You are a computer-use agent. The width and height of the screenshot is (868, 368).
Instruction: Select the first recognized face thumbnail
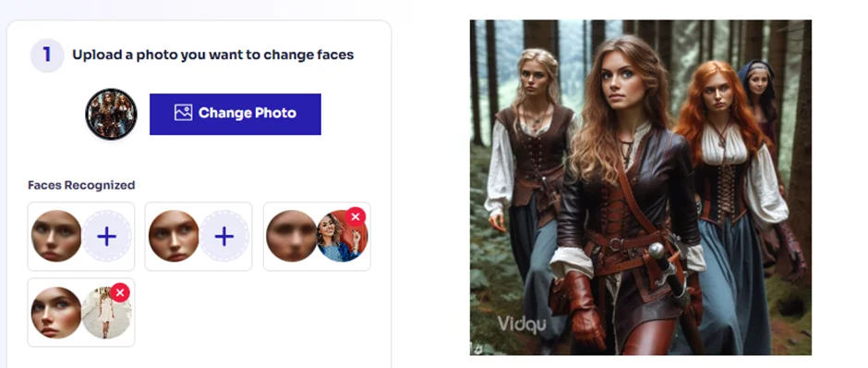[x=56, y=236]
